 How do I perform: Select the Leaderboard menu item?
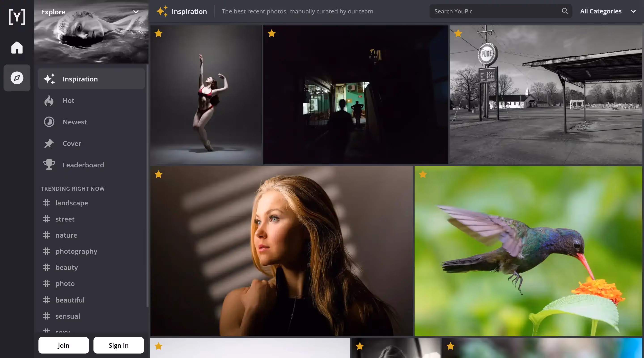[91, 165]
